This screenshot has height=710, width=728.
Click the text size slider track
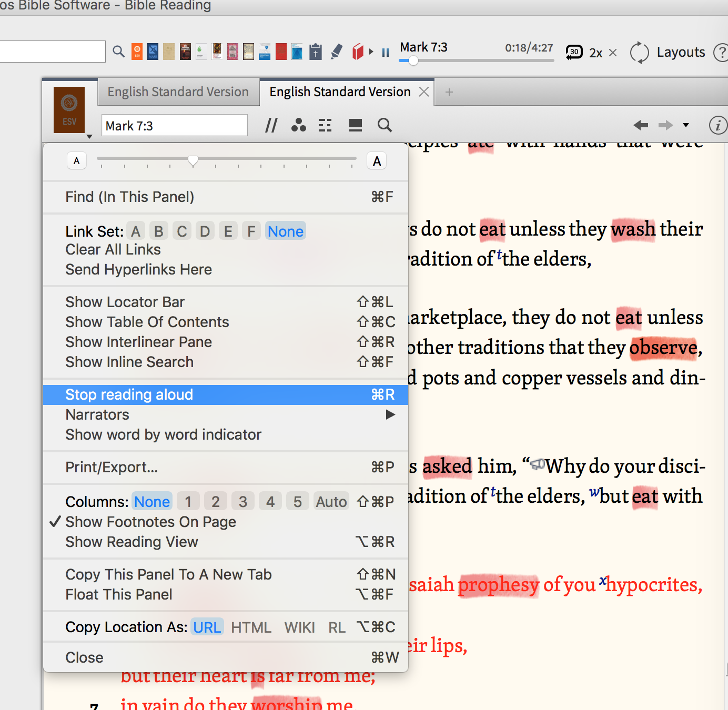coord(227,158)
